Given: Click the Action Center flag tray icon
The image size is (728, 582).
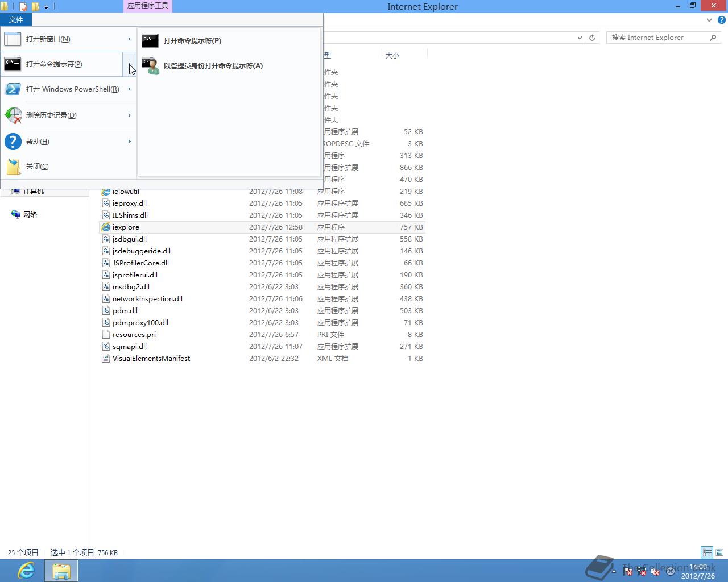Looking at the screenshot, I should pyautogui.click(x=628, y=571).
